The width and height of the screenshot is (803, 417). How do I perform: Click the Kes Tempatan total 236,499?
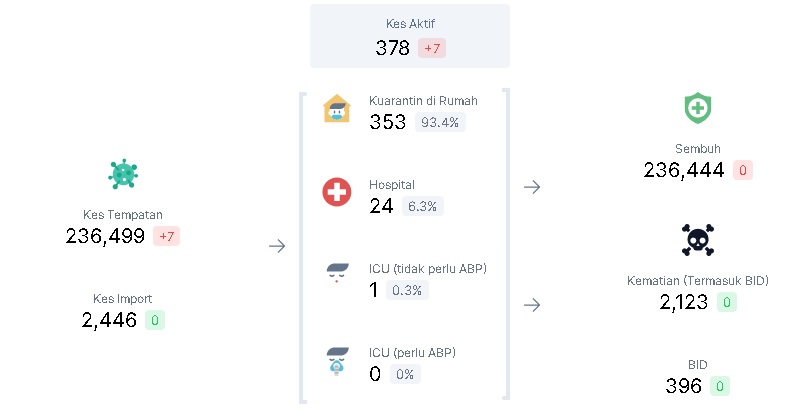point(105,236)
